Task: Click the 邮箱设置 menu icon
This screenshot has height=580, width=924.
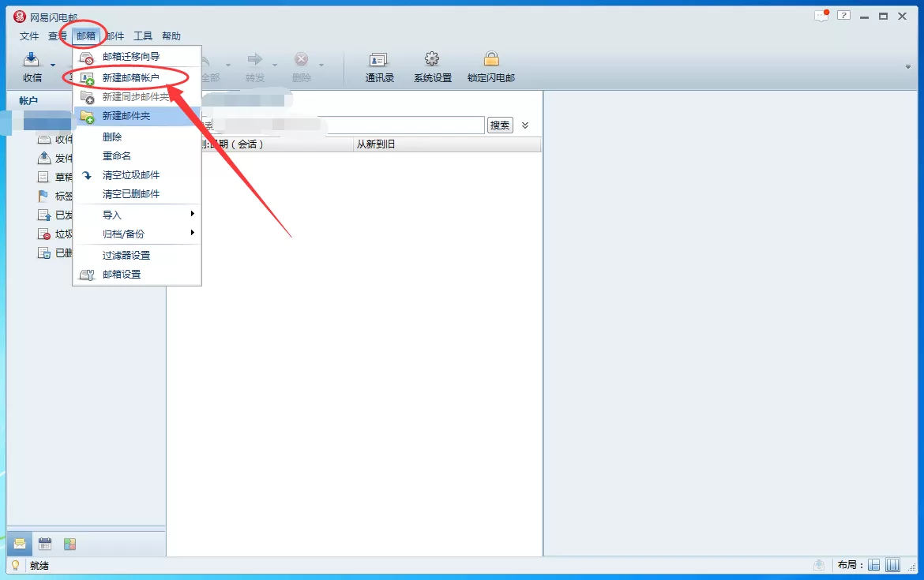Action: coord(87,275)
